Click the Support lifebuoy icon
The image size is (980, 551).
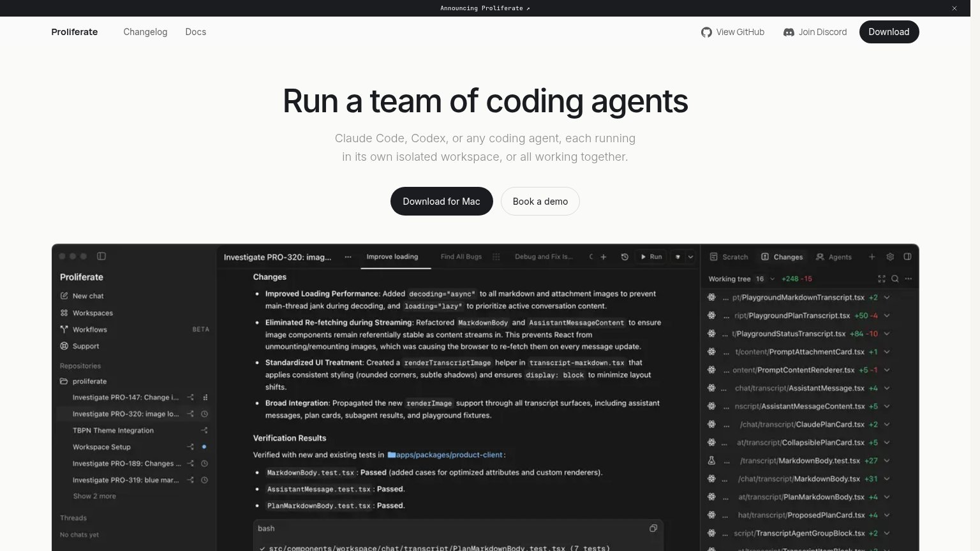(64, 346)
